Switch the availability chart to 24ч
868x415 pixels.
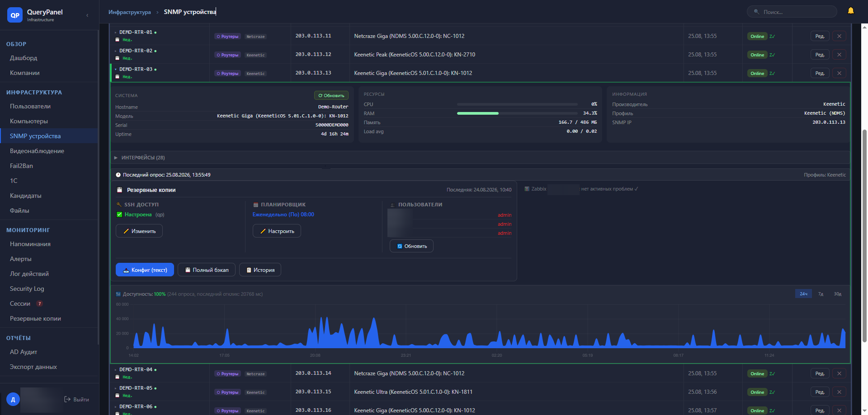tap(803, 294)
